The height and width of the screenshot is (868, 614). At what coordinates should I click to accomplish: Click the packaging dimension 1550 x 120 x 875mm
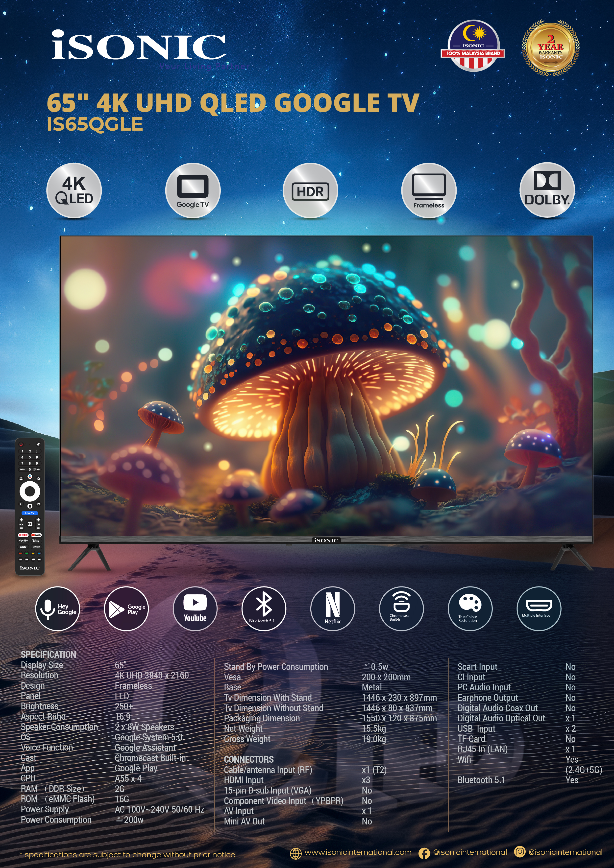point(399,718)
